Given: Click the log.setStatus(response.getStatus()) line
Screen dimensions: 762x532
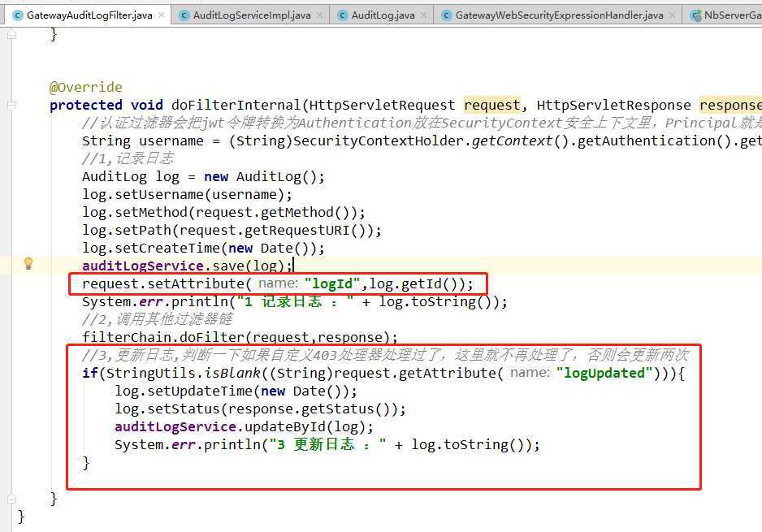Looking at the screenshot, I should 260,409.
